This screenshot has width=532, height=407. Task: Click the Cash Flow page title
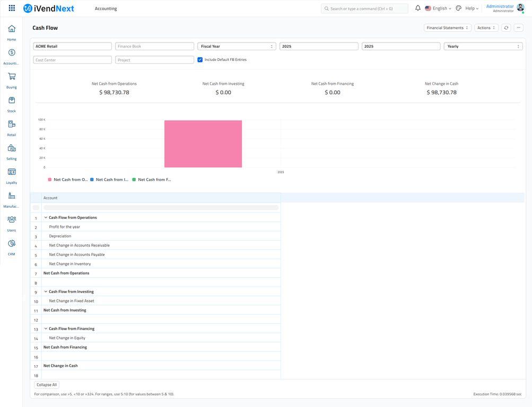pos(45,28)
